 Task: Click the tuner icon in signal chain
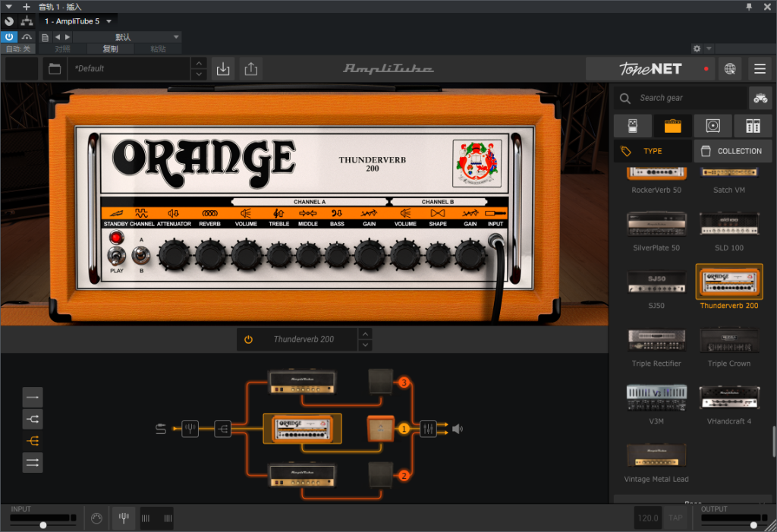click(190, 429)
